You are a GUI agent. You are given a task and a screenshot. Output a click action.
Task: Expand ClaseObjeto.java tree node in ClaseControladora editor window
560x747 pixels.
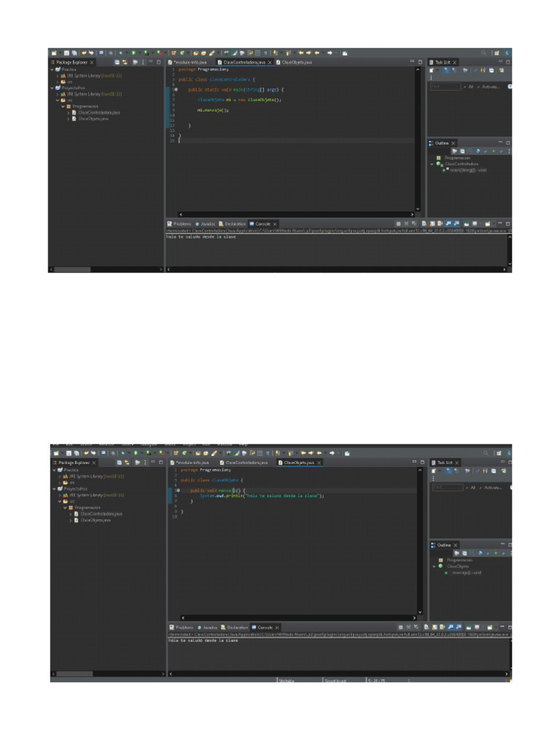68,119
